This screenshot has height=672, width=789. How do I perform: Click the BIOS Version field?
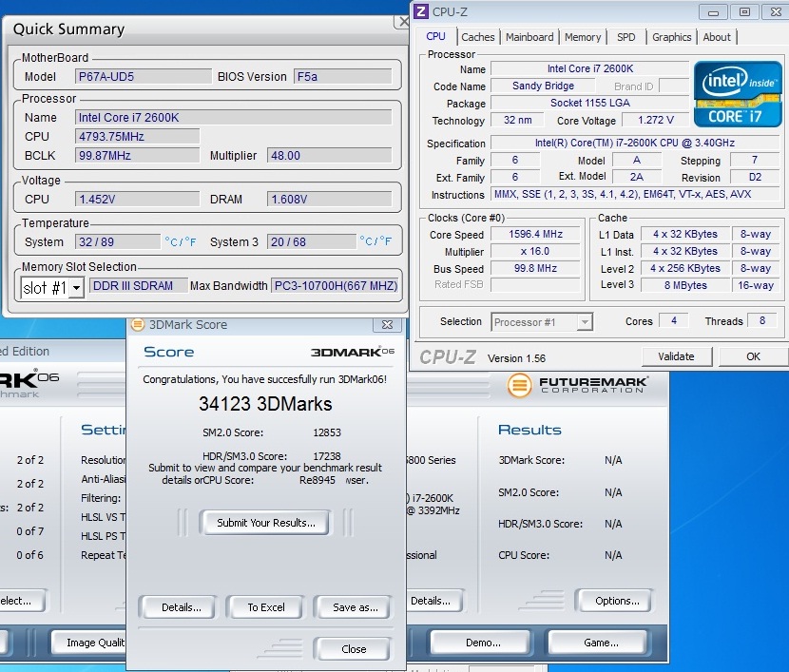342,76
